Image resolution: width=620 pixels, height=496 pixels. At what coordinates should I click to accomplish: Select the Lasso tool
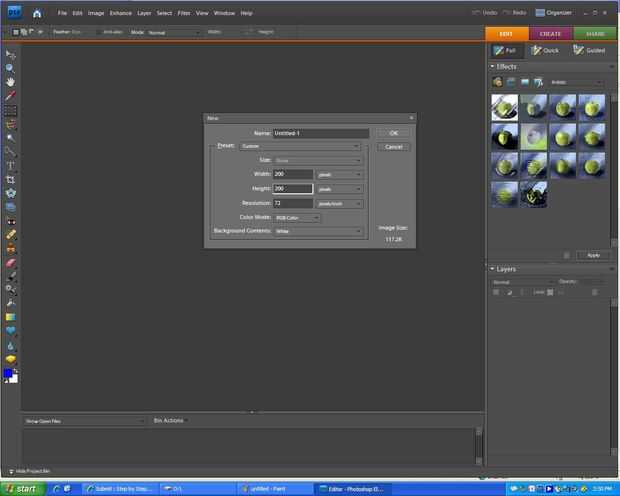pos(11,125)
